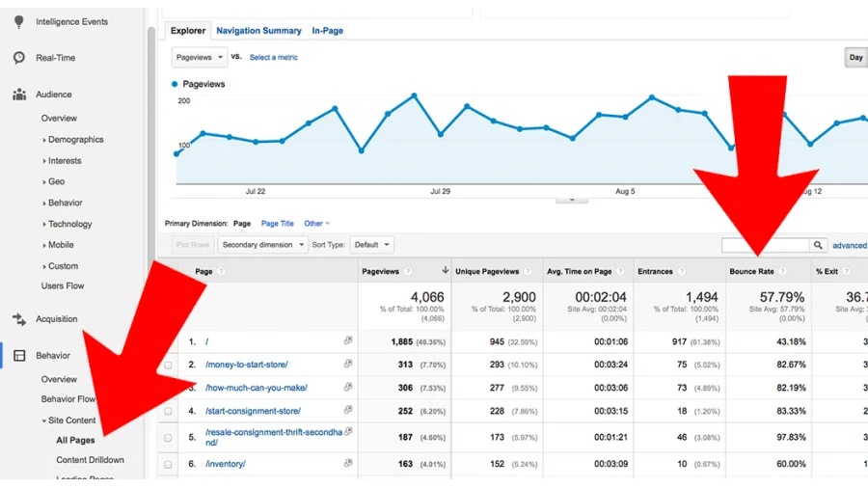Open the /money-to-start-store/ page link
Image resolution: width=868 pixels, height=488 pixels.
pyautogui.click(x=246, y=364)
